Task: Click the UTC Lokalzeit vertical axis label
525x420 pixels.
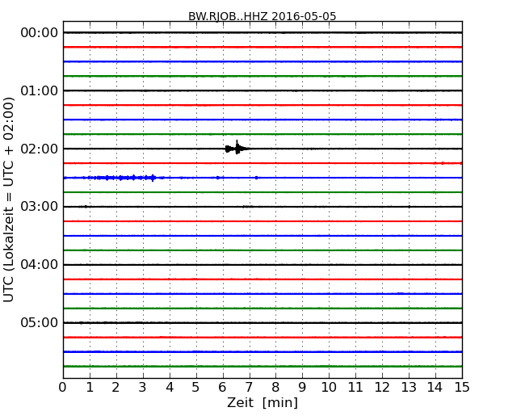Action: point(9,199)
